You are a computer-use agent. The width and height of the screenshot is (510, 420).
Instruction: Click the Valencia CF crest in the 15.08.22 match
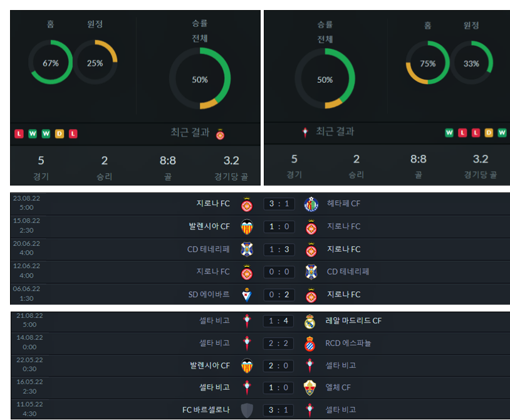[x=247, y=227]
